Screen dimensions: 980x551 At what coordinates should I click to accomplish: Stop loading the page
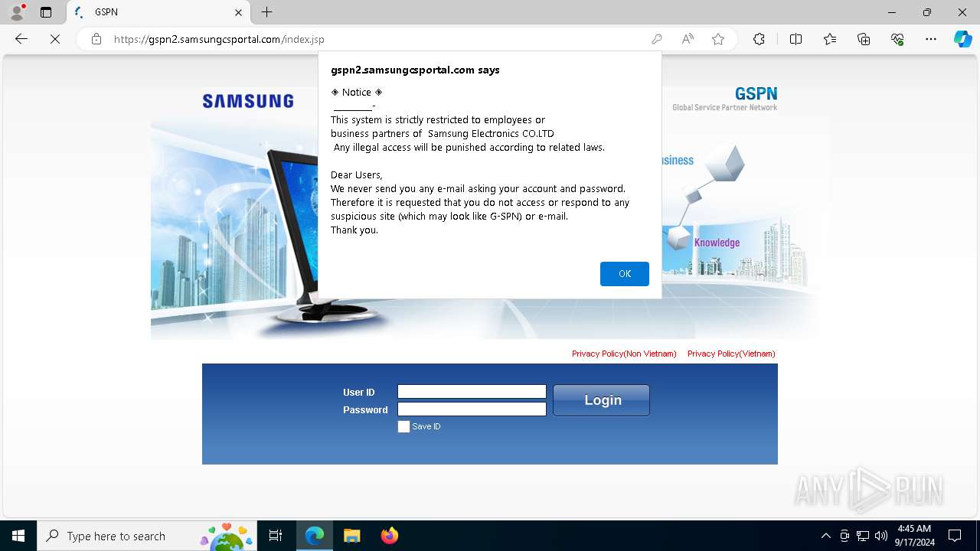[x=55, y=39]
